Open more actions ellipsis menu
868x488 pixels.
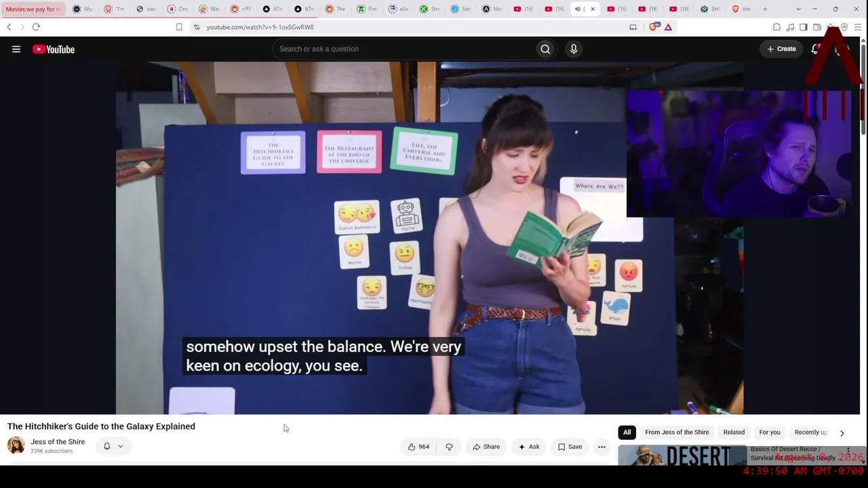point(601,447)
